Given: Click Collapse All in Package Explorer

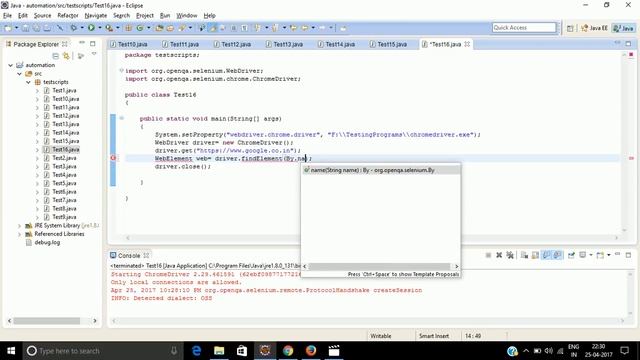Looking at the screenshot, I should [56, 56].
